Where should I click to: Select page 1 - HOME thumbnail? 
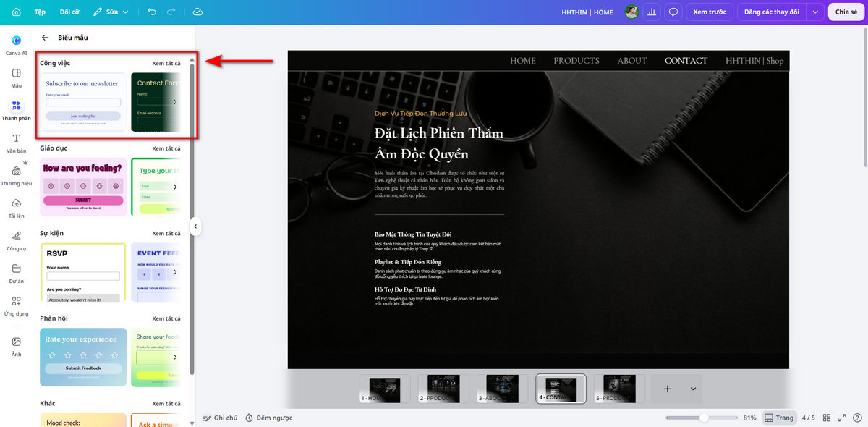[384, 389]
